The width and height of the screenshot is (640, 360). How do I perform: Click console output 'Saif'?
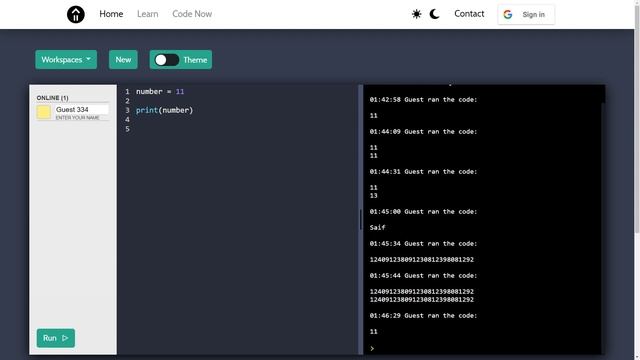click(x=377, y=227)
